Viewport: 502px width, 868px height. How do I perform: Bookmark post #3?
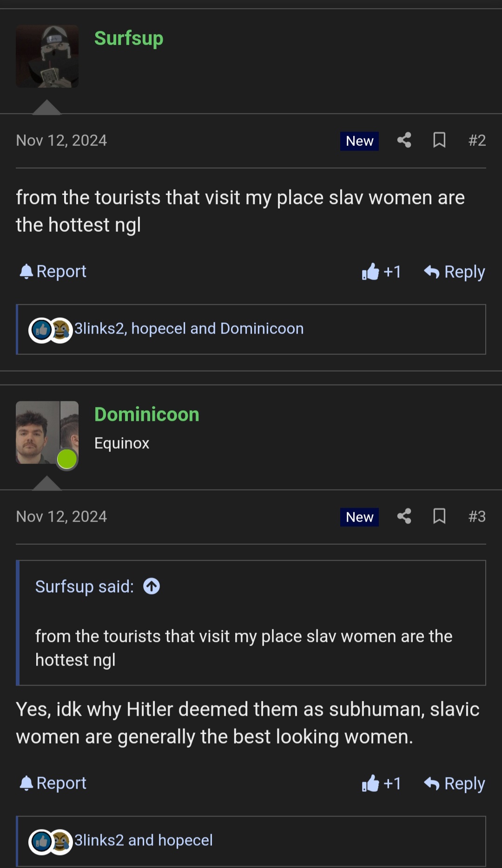439,516
